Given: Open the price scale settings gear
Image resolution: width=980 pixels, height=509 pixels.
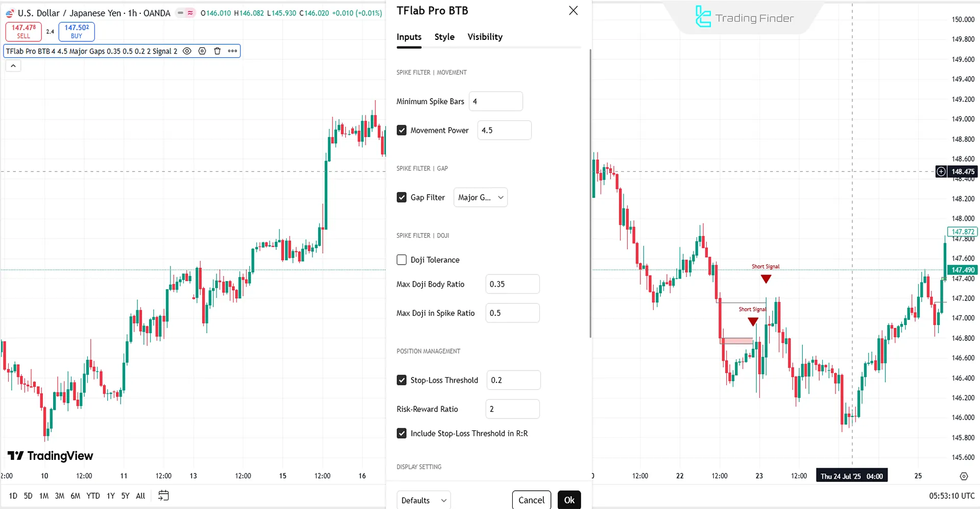Looking at the screenshot, I should point(964,476).
